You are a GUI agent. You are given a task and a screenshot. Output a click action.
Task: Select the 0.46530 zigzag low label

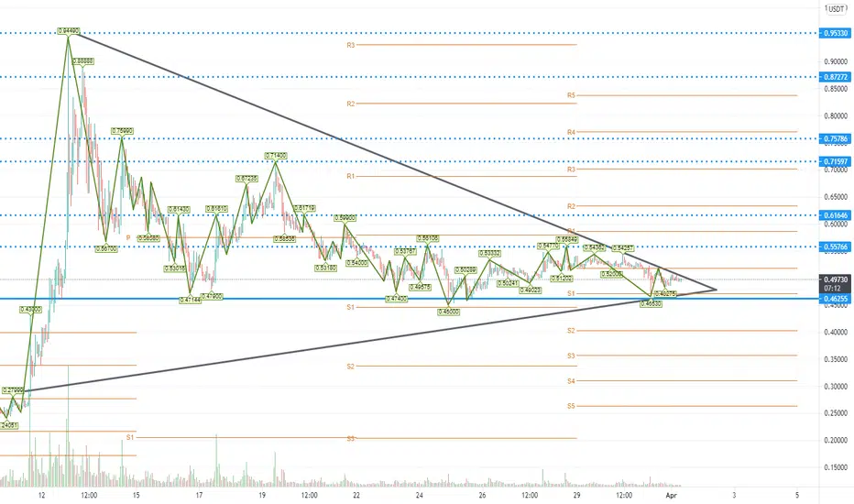(651, 303)
